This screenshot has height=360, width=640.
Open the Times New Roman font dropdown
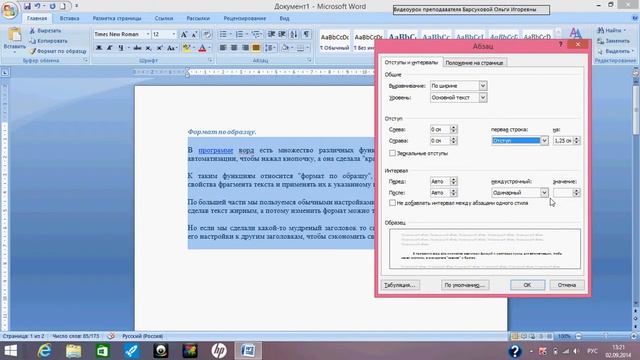pyautogui.click(x=148, y=34)
